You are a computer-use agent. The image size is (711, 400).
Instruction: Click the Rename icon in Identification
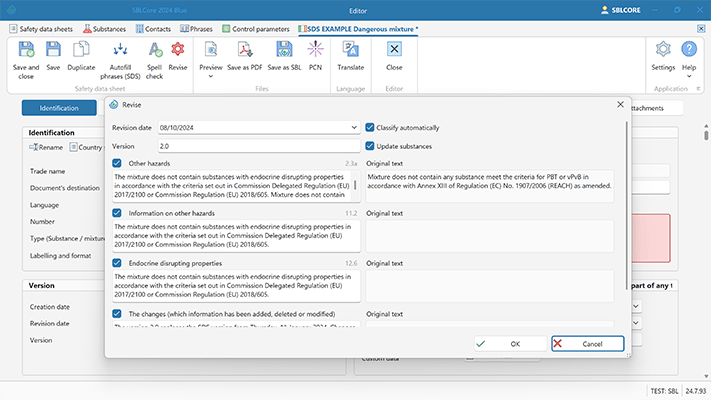click(33, 147)
